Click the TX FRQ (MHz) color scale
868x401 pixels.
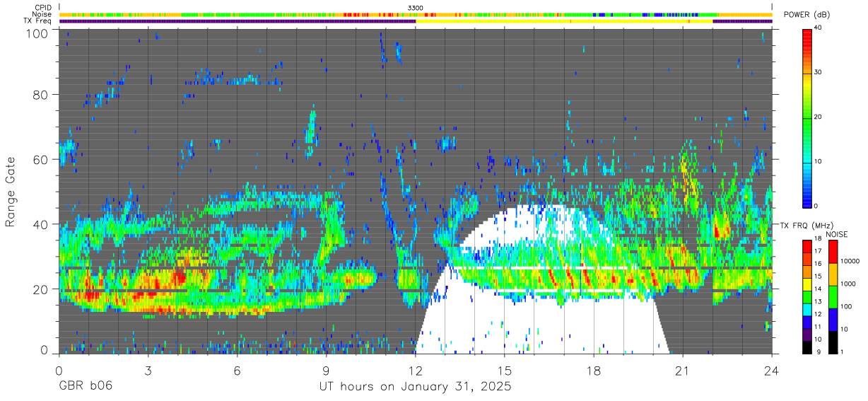pos(808,296)
